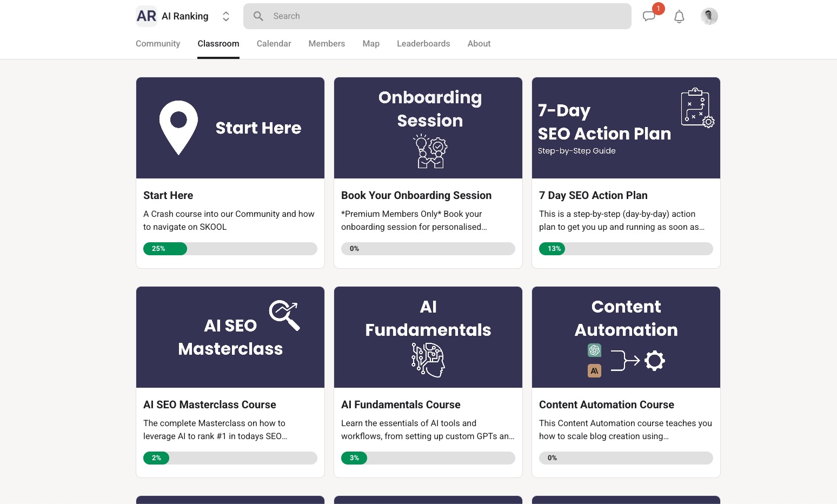Click the 25% progress bar on Start Here

(165, 248)
